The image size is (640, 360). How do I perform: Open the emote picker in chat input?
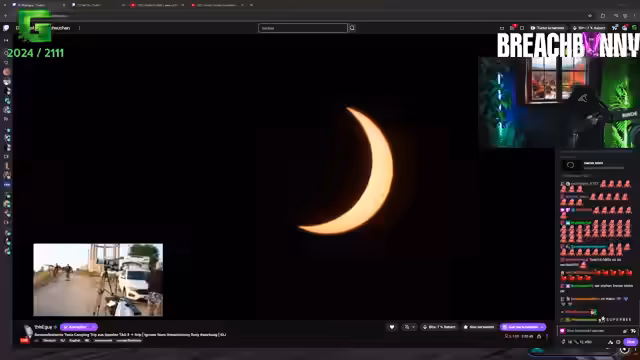(625, 331)
